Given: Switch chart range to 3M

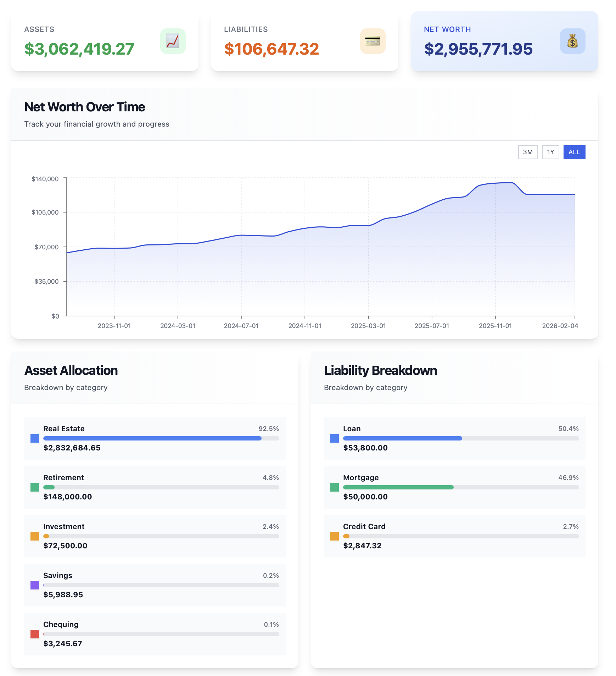Looking at the screenshot, I should point(528,152).
